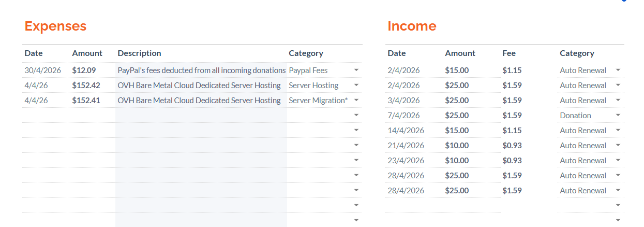Select the $152.42 expense amount cell

93,85
